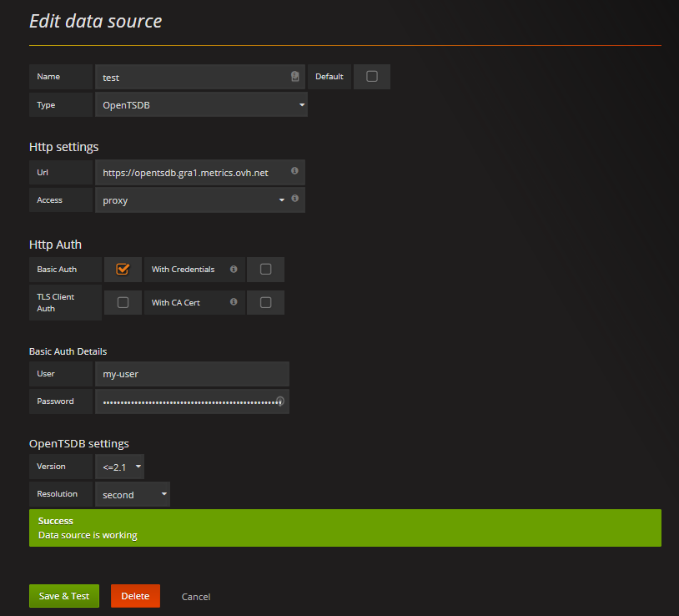The height and width of the screenshot is (616, 679).
Task: Click the info icon beside Access dropdown
Action: click(x=294, y=199)
